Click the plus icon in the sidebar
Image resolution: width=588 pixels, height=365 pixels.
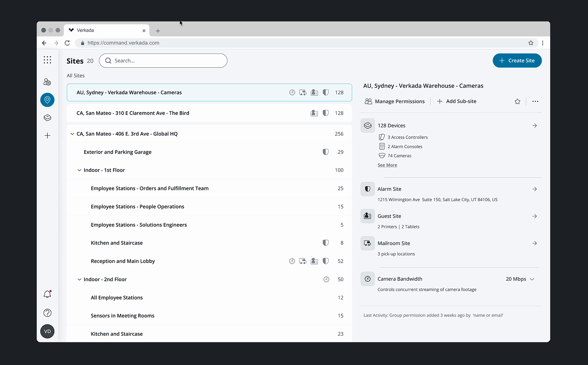47,135
